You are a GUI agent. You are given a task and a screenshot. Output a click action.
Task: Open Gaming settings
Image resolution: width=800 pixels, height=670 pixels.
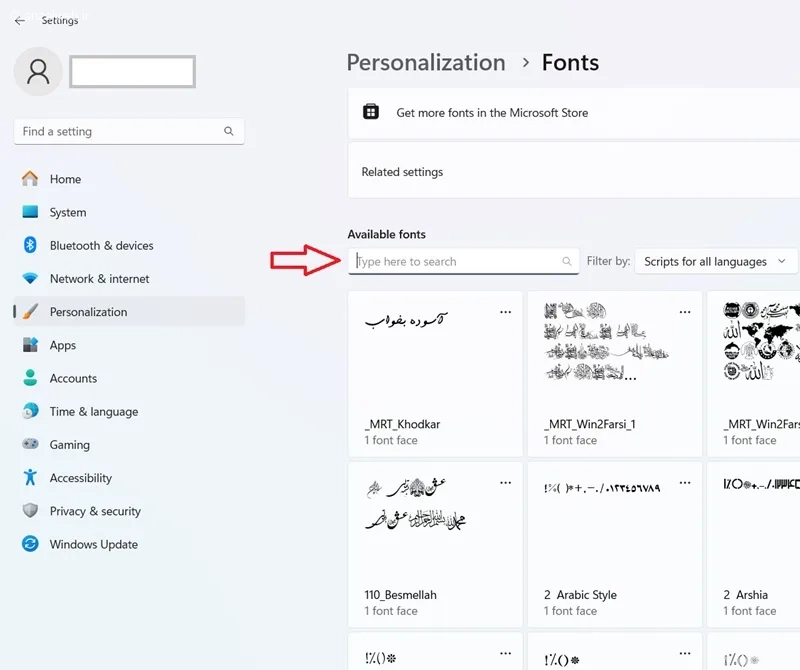[129, 444]
